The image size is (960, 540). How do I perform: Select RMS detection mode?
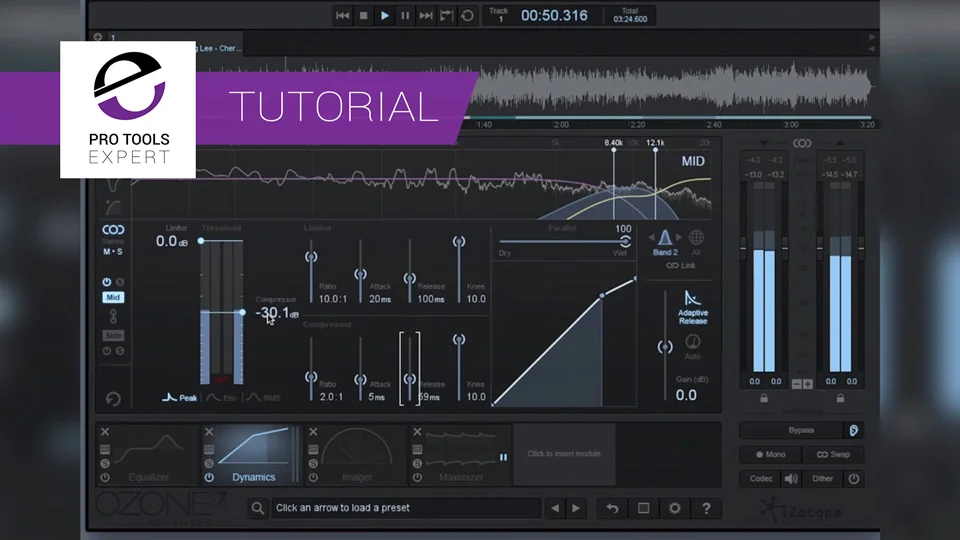click(x=263, y=398)
